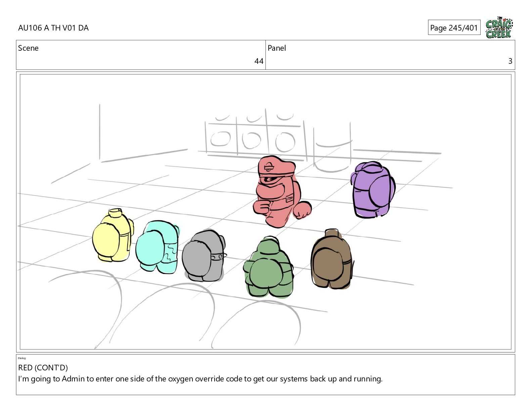Click the Page 245/401 box
This screenshot has height=411, width=532.
point(454,28)
